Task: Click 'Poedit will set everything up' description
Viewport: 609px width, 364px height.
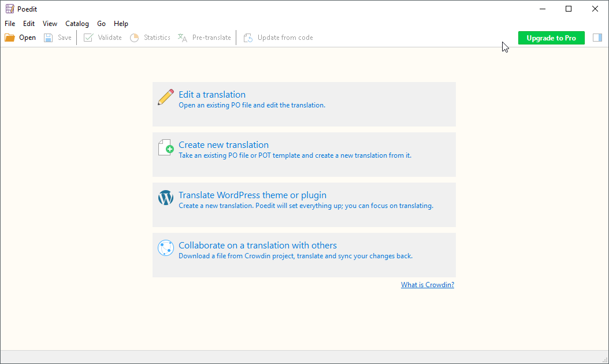Action: tap(306, 206)
